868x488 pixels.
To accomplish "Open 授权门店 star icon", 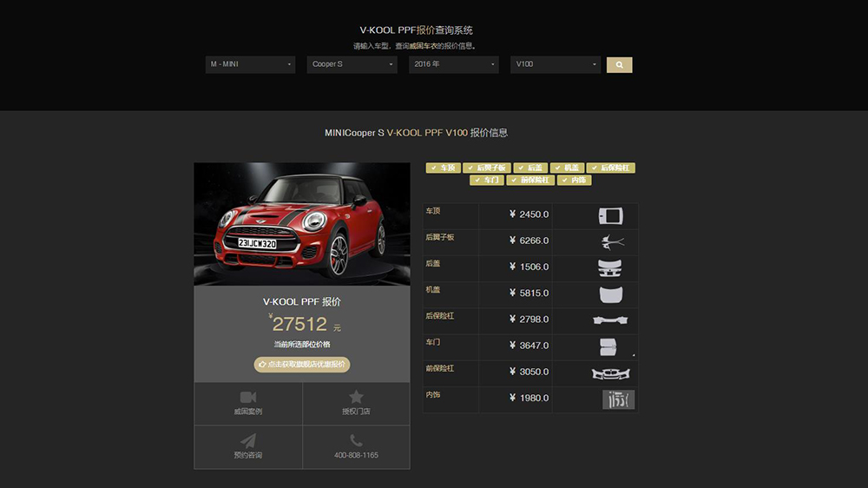I will click(x=356, y=396).
